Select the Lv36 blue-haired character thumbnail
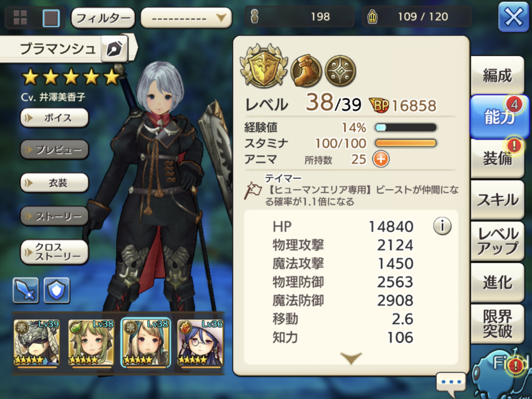 coord(200,342)
